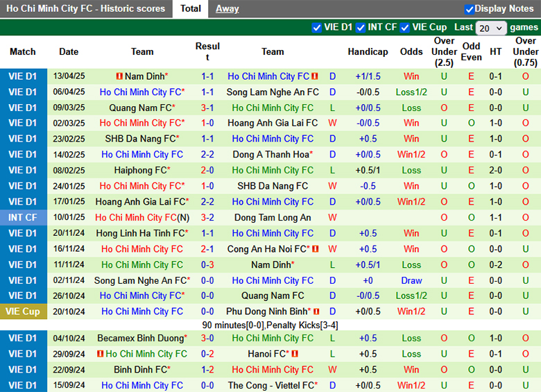
Task: Click the HT column header
Action: click(496, 52)
